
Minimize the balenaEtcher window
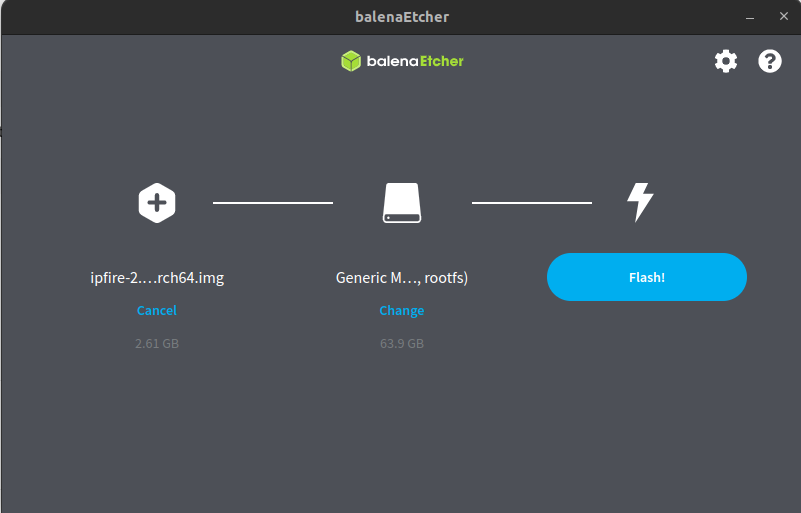click(x=749, y=17)
